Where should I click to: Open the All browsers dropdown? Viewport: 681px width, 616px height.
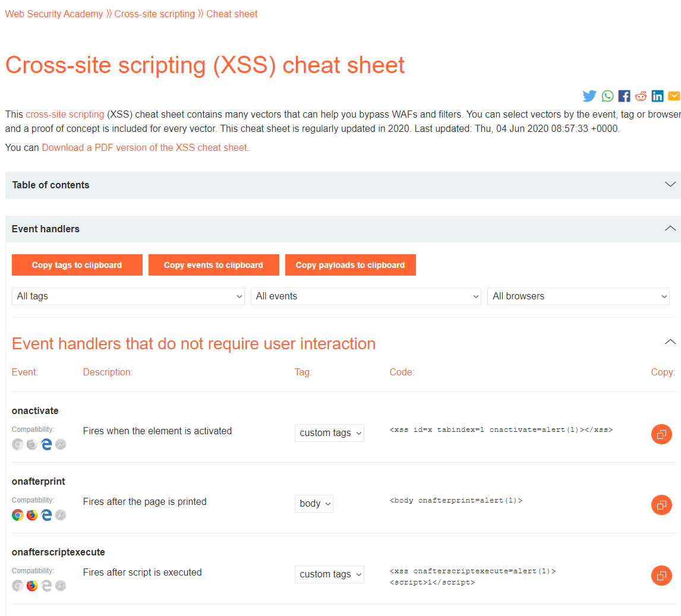[578, 296]
